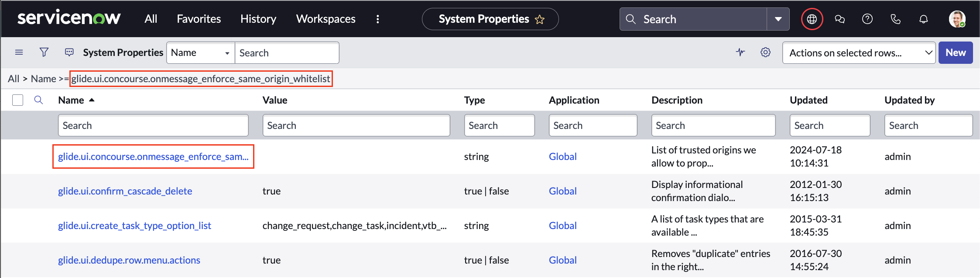Screen dimensions: 980x278
Task: Open Actions on selected rows dropdown
Action: [859, 53]
